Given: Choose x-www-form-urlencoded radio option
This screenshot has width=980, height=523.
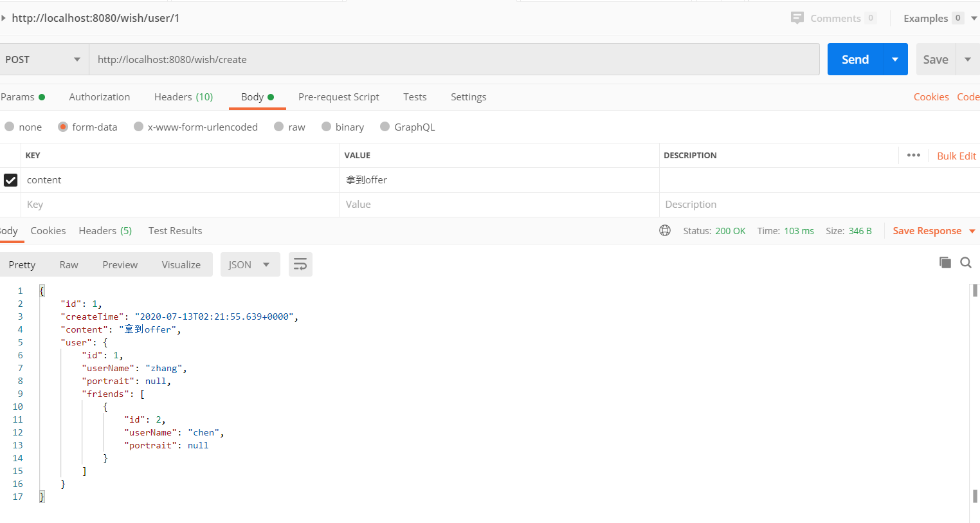Looking at the screenshot, I should coord(138,127).
